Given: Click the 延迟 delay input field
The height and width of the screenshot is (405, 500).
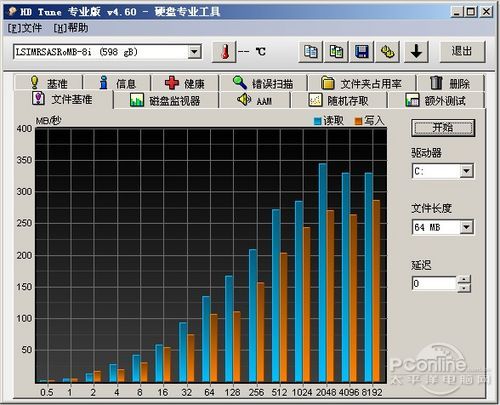Looking at the screenshot, I should pos(434,284).
